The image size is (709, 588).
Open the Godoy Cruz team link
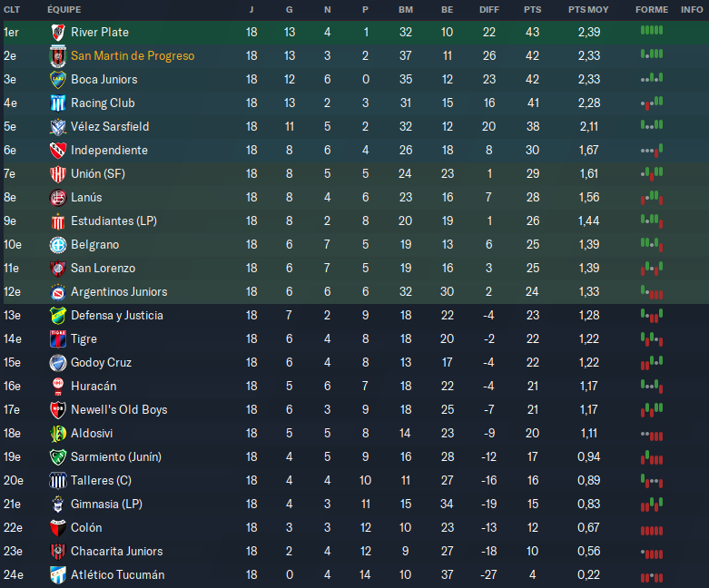tap(101, 362)
